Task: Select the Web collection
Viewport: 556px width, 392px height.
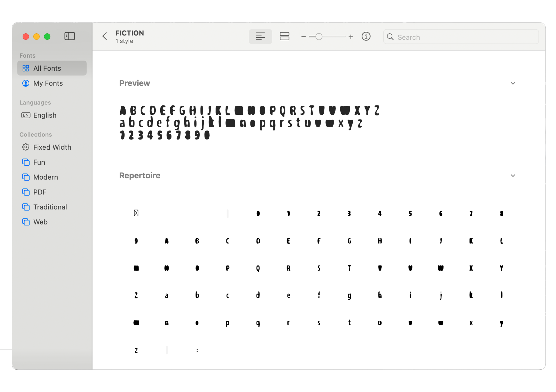Action: (40, 222)
